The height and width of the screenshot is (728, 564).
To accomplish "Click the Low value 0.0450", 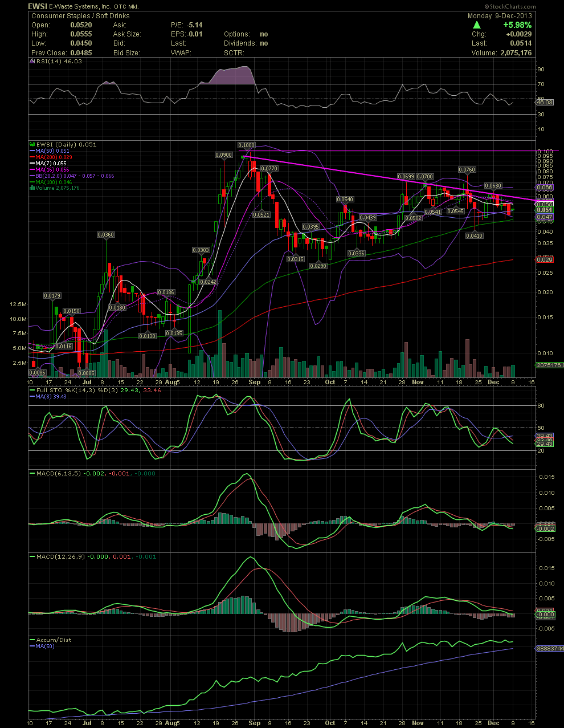I will pyautogui.click(x=81, y=43).
